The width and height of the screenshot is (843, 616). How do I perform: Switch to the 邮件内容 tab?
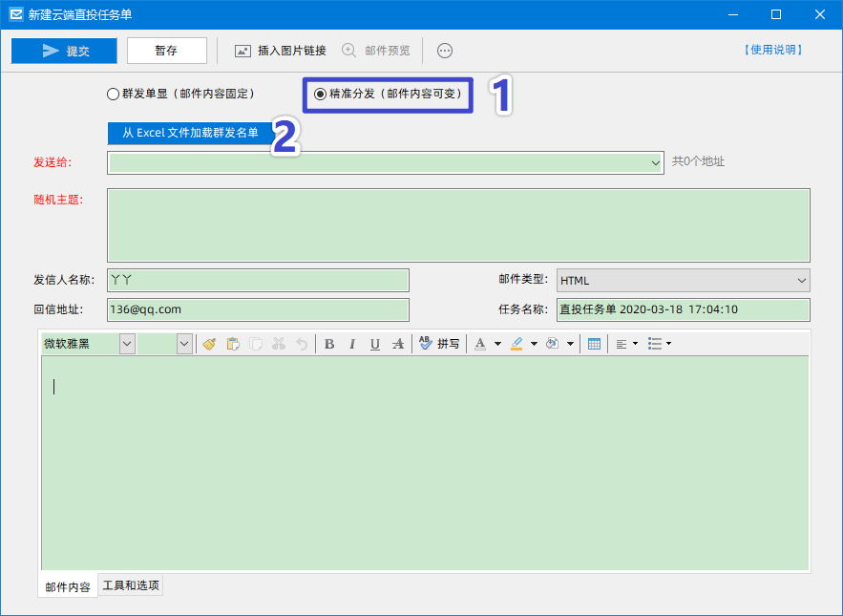[x=68, y=587]
